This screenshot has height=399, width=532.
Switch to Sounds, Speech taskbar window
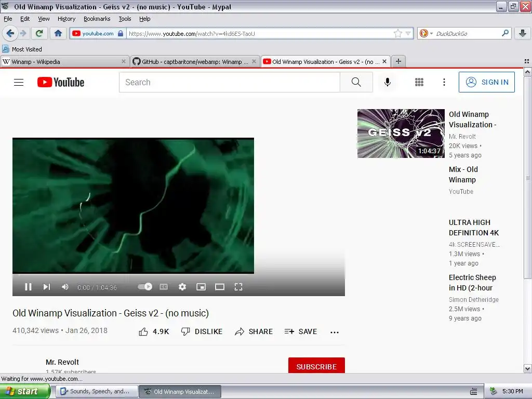coord(96,392)
